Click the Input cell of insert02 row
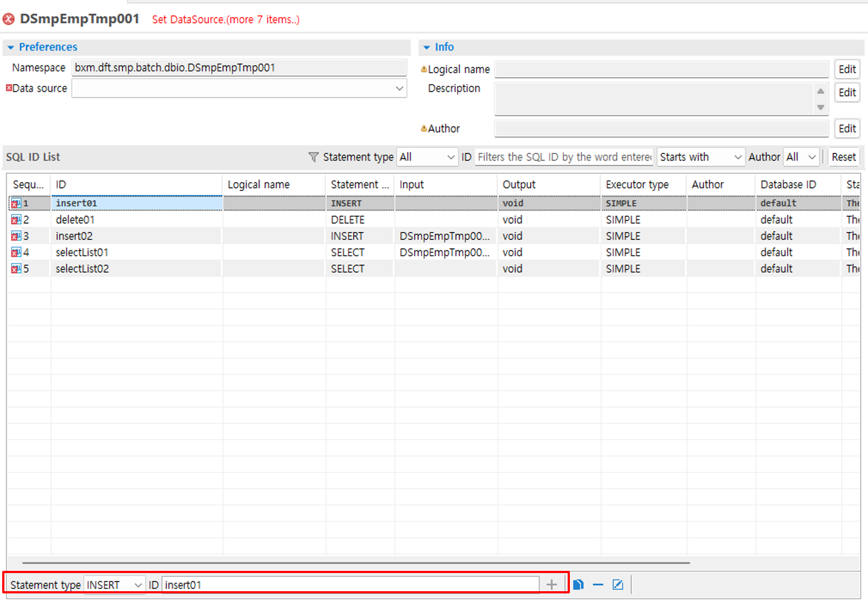The width and height of the screenshot is (868, 600). 446,236
